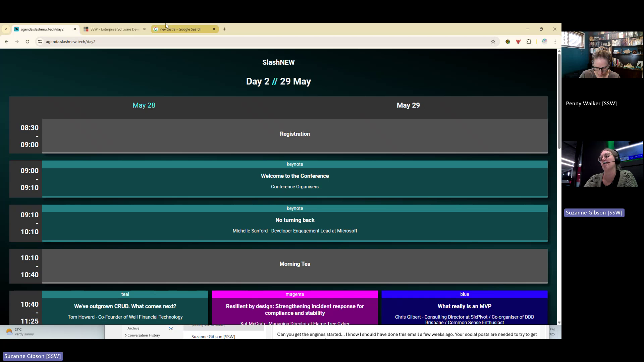Open the red bull-head extension
The width and height of the screenshot is (644, 362).
click(518, 42)
